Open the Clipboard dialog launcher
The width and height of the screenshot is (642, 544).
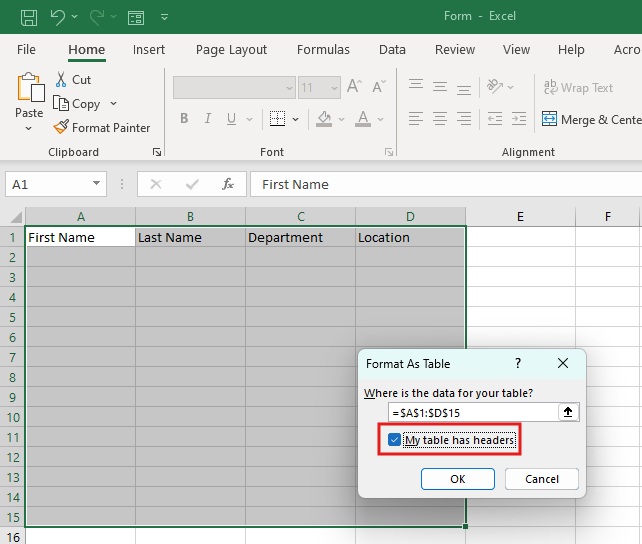(156, 152)
